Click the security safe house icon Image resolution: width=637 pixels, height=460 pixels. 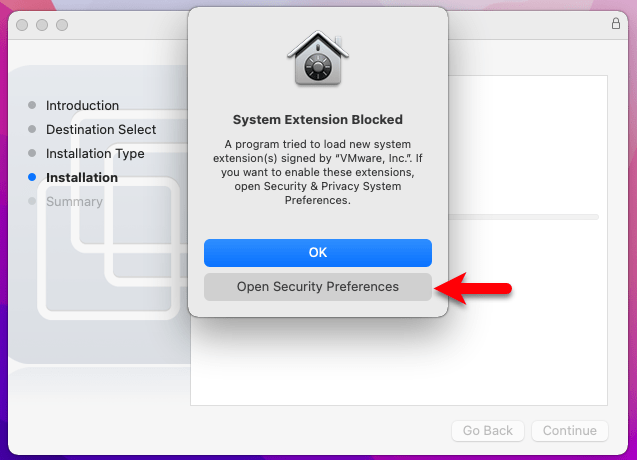click(318, 58)
